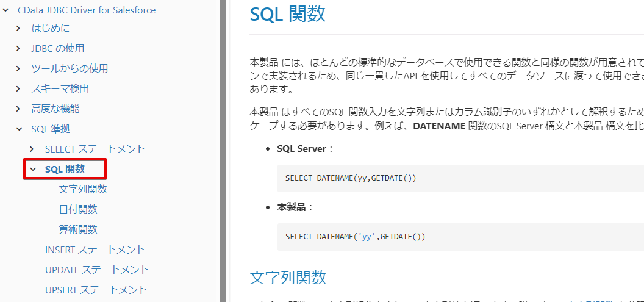The image size is (644, 302).
Task: Expand the ツールからの使用 chevron
Action: click(19, 68)
